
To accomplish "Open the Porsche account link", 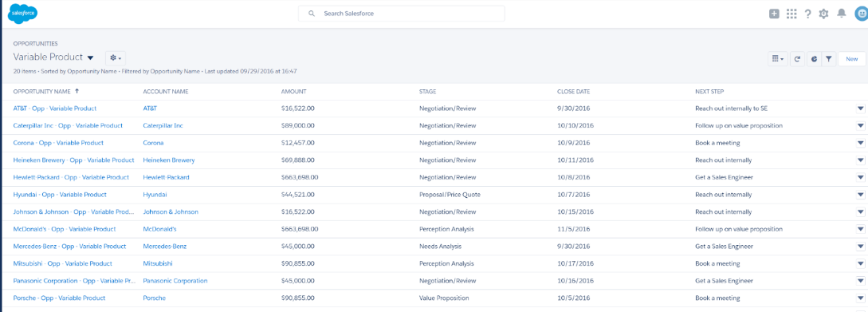I will click(x=154, y=298).
